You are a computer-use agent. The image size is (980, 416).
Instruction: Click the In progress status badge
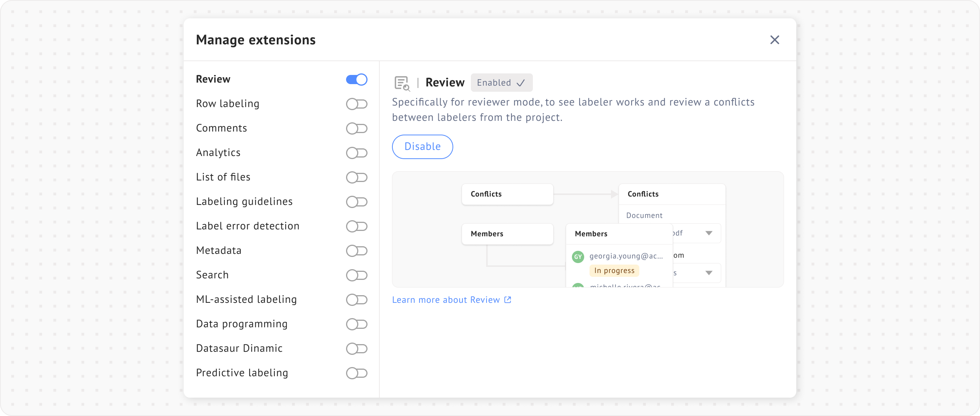(x=614, y=271)
